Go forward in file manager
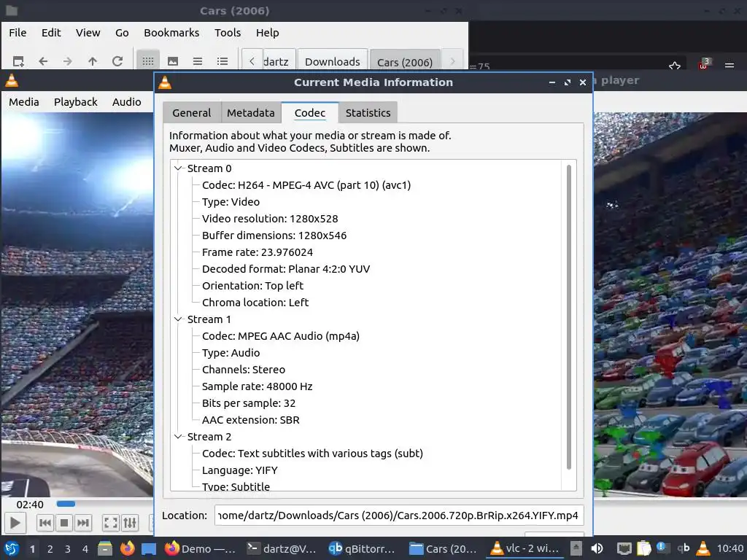The image size is (747, 560). tap(68, 61)
